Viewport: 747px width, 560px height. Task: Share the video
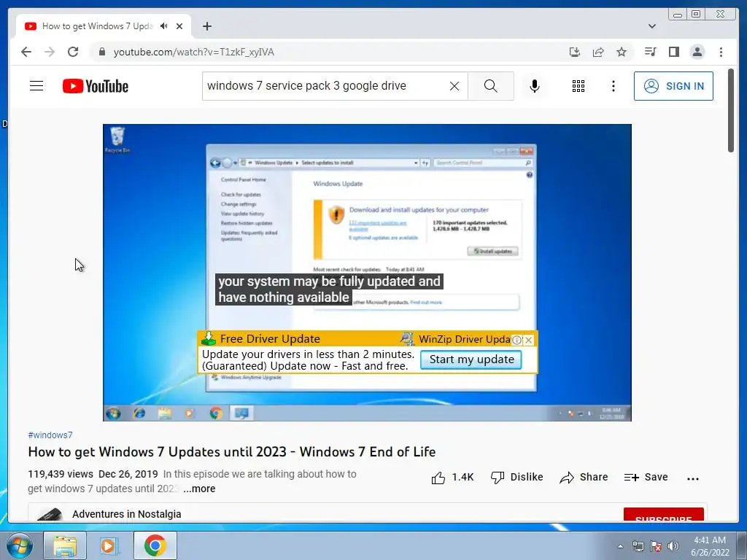point(584,477)
